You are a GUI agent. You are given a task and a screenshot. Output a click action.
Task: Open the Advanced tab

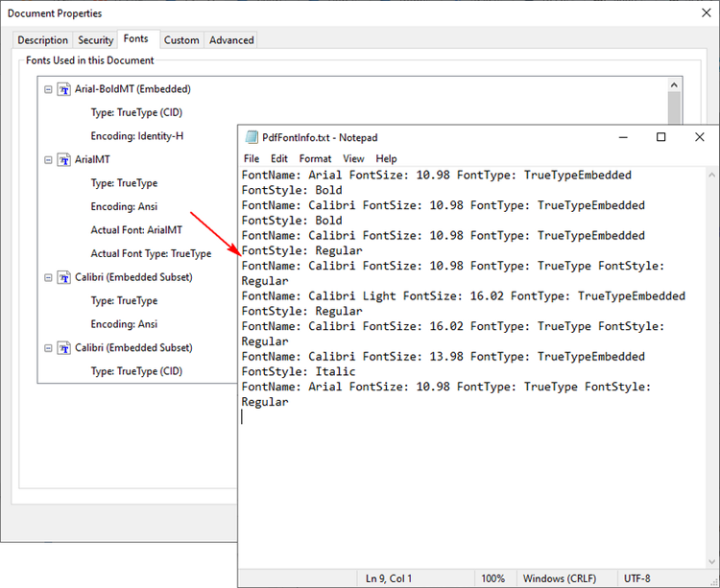tap(231, 40)
